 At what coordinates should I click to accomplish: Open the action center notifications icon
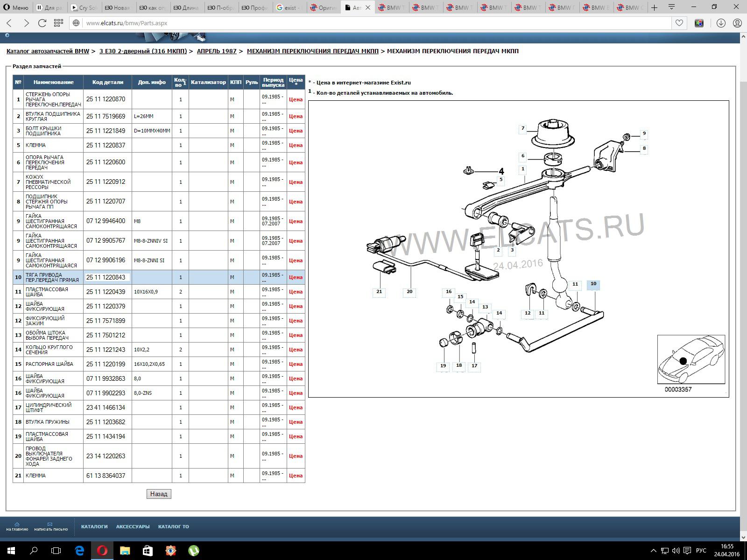[x=687, y=551]
